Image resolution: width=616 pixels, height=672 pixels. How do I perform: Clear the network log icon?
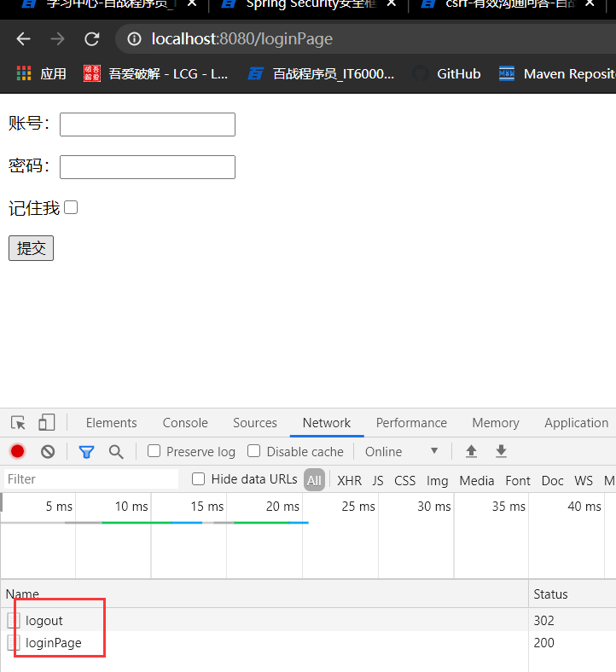coord(48,451)
